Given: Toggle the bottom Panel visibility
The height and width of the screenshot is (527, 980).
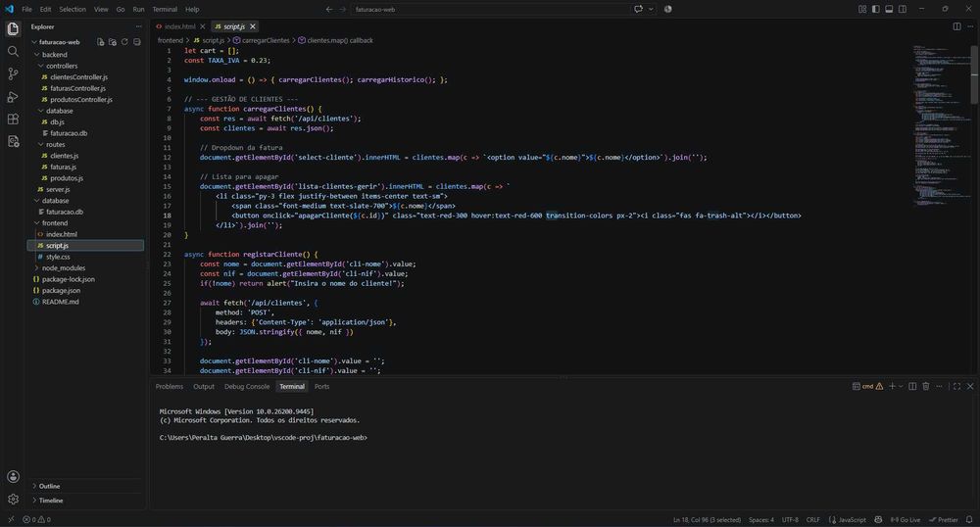Looking at the screenshot, I should 889,10.
